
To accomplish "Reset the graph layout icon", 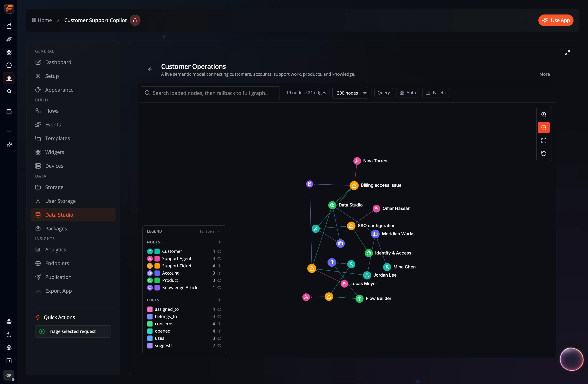I will click(x=543, y=154).
